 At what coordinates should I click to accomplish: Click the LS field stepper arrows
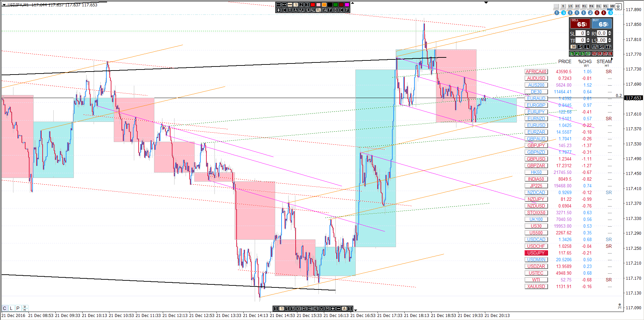609,40
